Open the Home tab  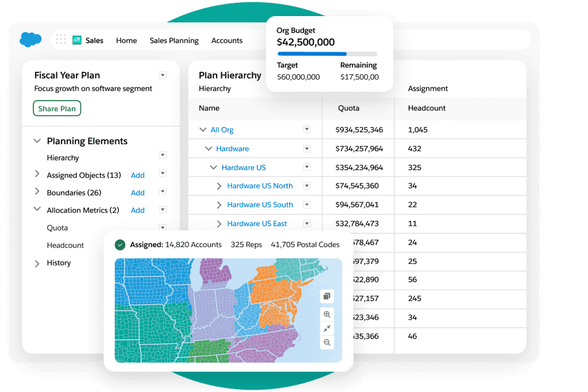tap(126, 40)
